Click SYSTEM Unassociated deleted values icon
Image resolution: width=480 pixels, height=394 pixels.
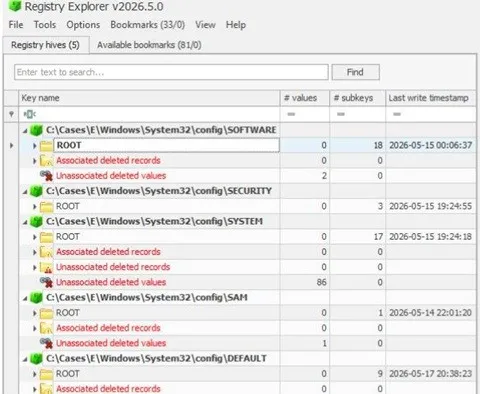click(x=46, y=282)
